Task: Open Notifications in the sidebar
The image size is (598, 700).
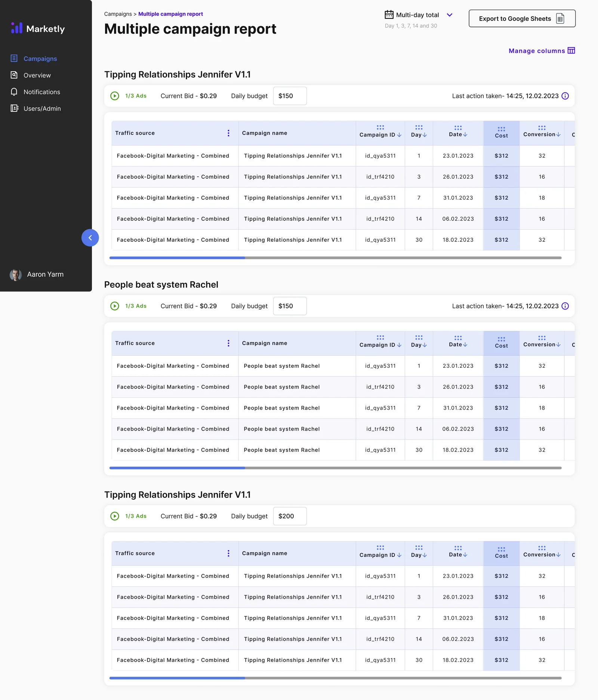Action: pyautogui.click(x=35, y=92)
